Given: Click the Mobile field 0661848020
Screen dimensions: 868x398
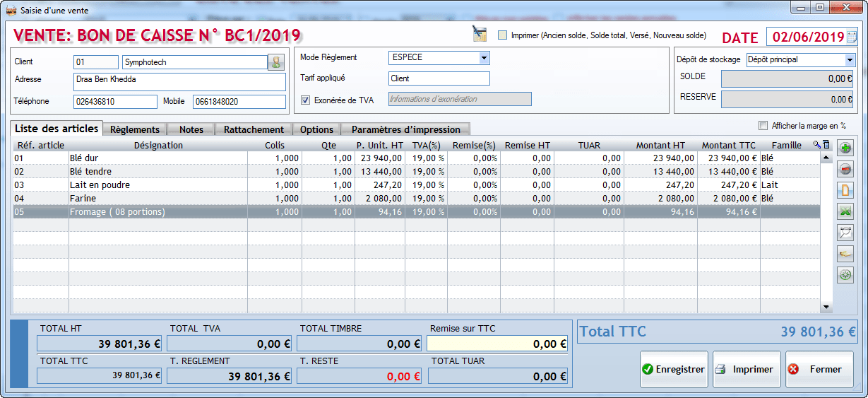Looking at the screenshot, I should pos(239,102).
